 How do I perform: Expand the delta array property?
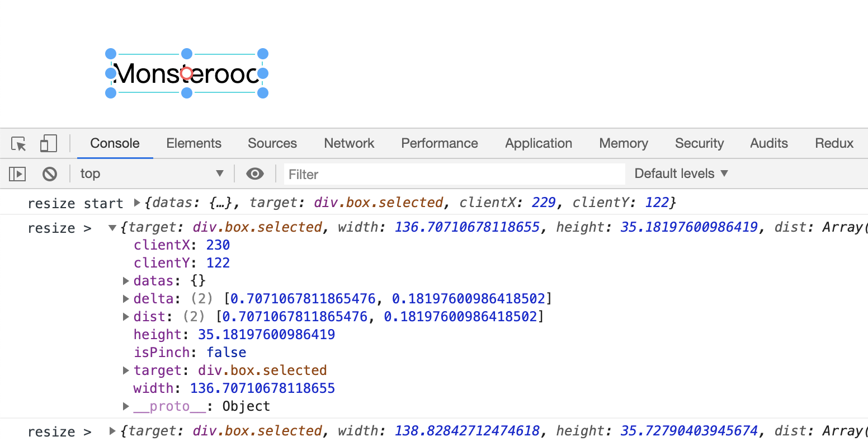(126, 298)
